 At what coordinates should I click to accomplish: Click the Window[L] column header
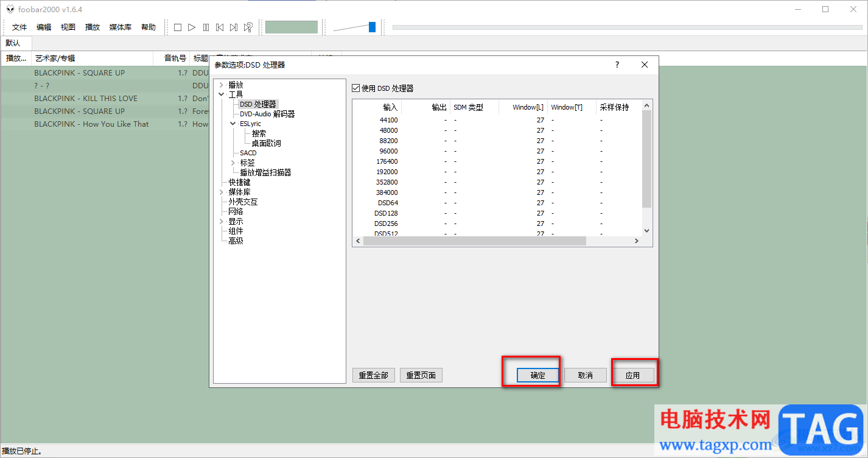pos(523,107)
